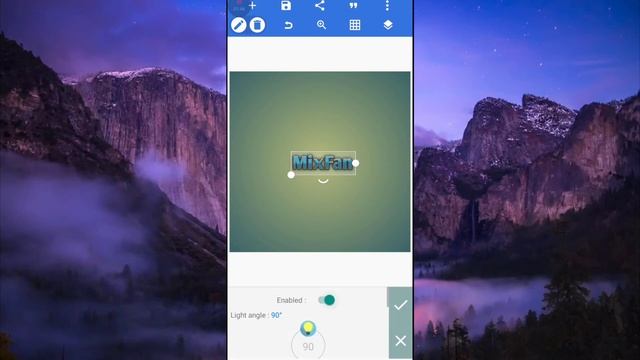Viewport: 640px width, 360px height.
Task: Click the bottom-left handle of MixFan box
Action: [291, 175]
